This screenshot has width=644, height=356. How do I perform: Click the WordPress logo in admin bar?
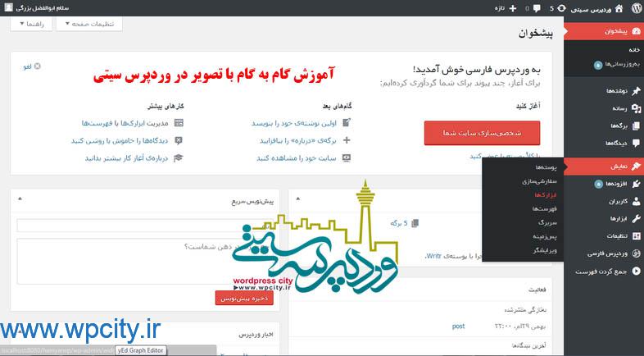coord(636,8)
